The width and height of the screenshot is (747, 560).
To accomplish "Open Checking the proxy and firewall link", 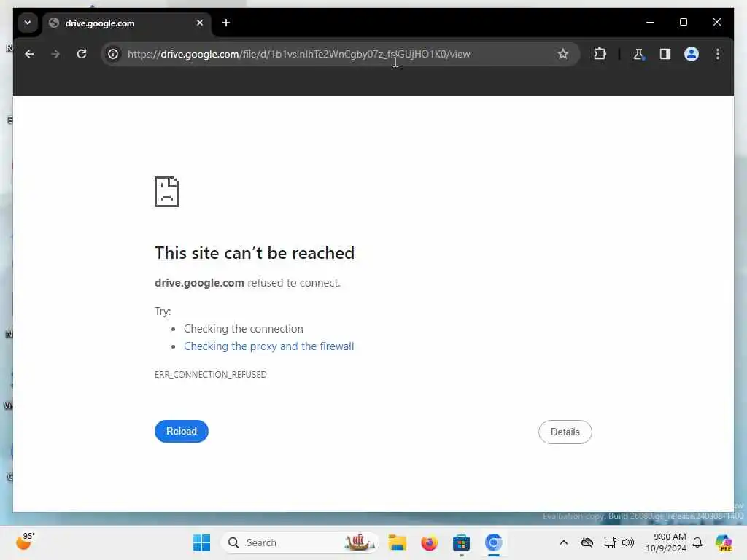I will click(268, 346).
